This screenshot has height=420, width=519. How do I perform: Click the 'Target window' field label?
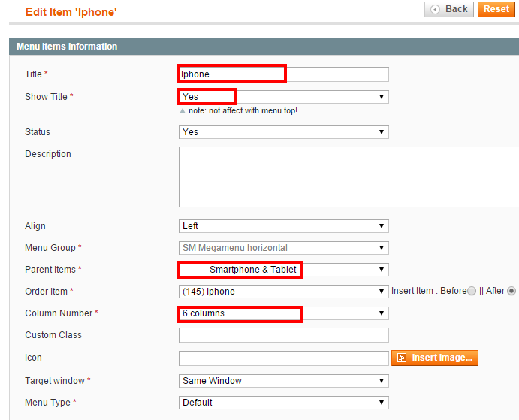point(55,381)
